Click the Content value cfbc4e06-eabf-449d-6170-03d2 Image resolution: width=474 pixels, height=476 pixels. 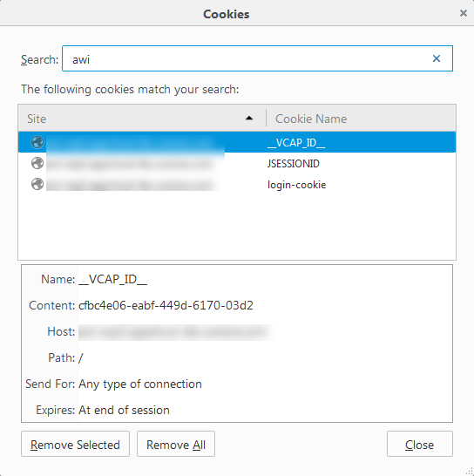(166, 305)
